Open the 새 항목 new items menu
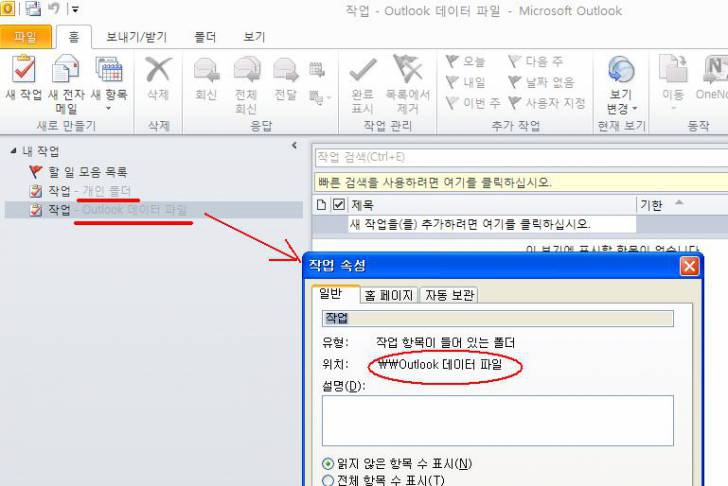This screenshot has width=728, height=486. [x=109, y=84]
